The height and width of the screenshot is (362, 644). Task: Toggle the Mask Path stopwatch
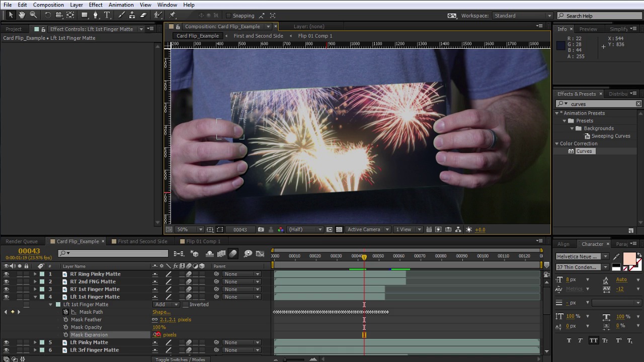pyautogui.click(x=66, y=312)
